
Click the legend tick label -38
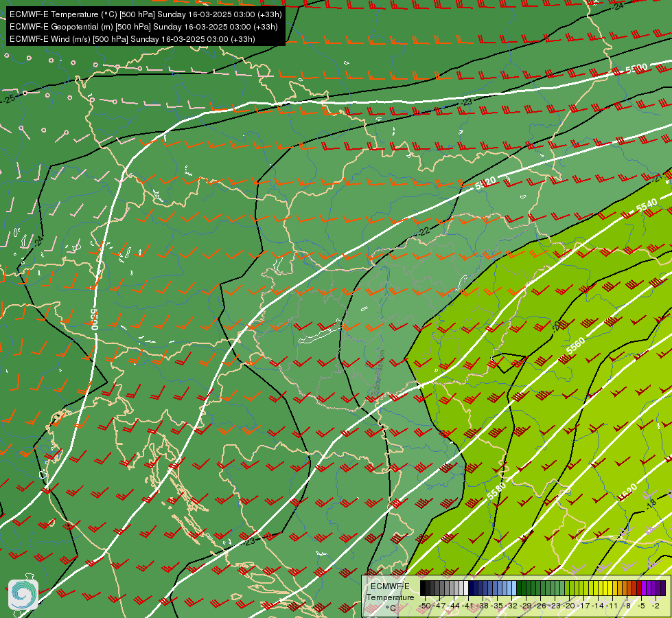(482, 606)
